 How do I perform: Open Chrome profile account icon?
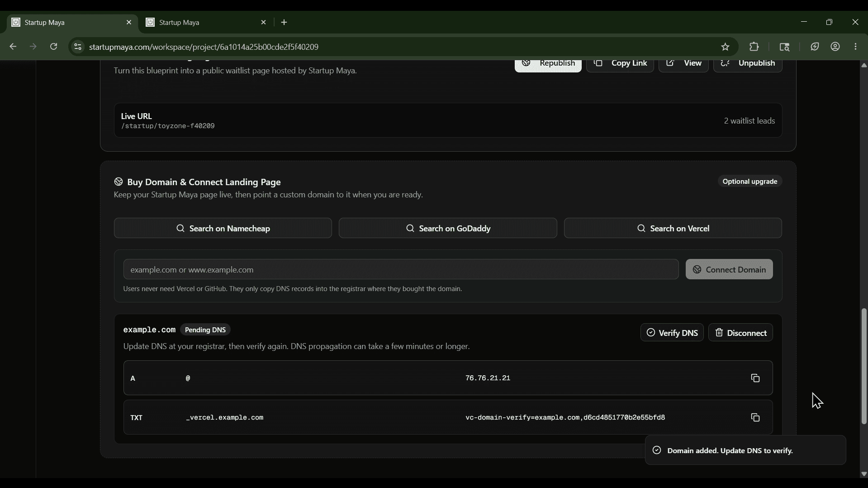pyautogui.click(x=835, y=47)
